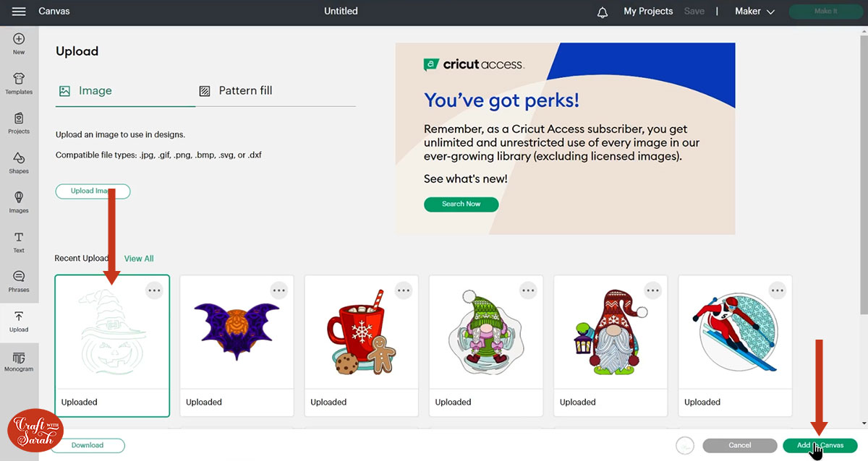Switch to the Pattern fill tab
Screen dimensions: 868x461
coord(237,91)
